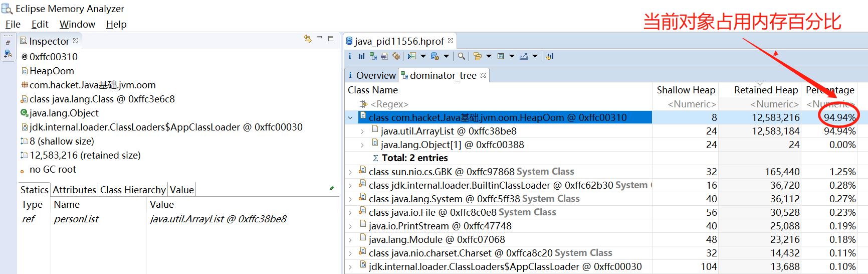Select the Statics tab
868x274 pixels.
(x=35, y=190)
